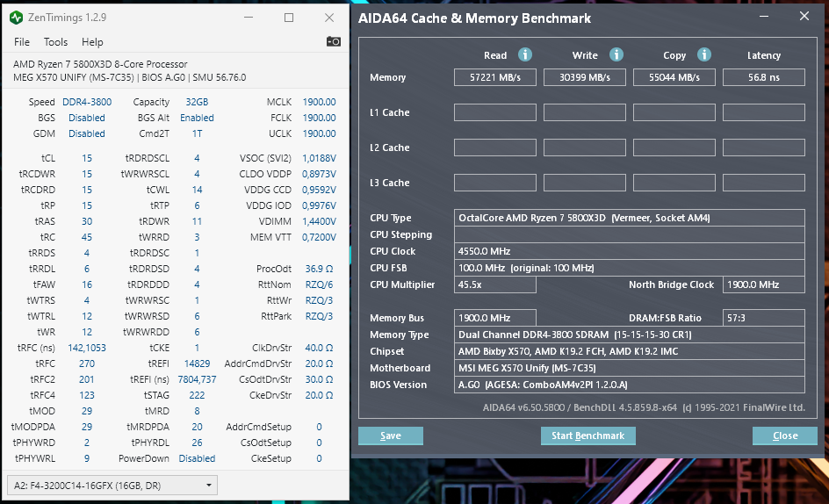Viewport: 829px width, 504px height.
Task: Click the tRFC value 270
Action: [87, 364]
